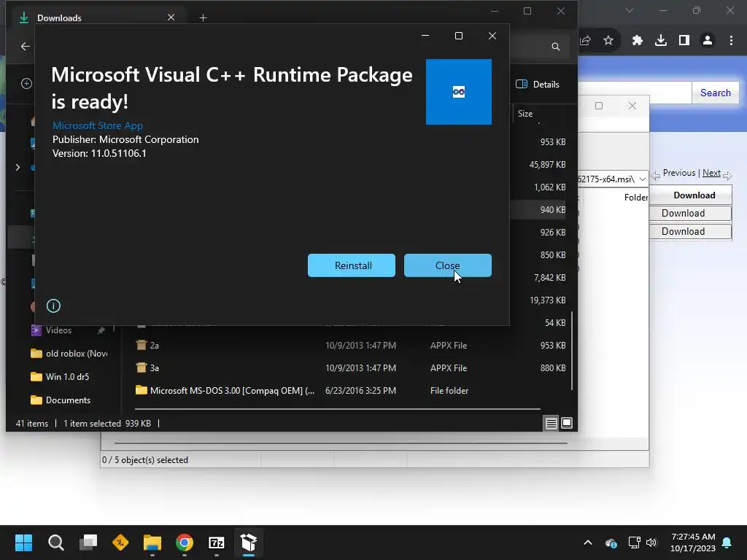Click the Previous link on the webpage
Viewport: 747px width, 560px height.
pos(679,173)
